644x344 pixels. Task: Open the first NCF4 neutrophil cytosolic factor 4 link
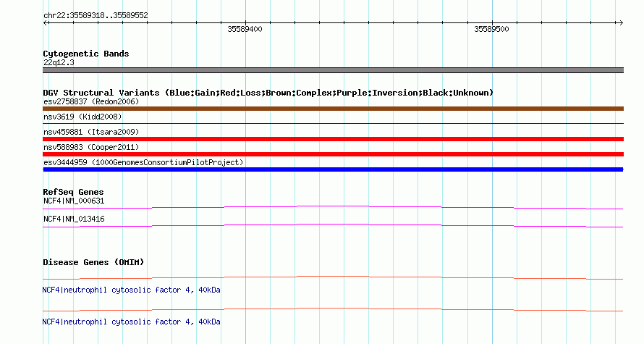point(131,290)
